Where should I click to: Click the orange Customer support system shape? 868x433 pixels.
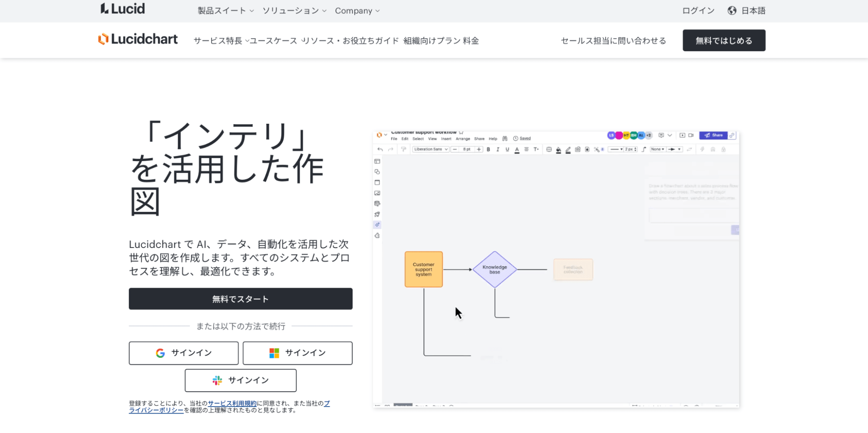click(x=424, y=269)
